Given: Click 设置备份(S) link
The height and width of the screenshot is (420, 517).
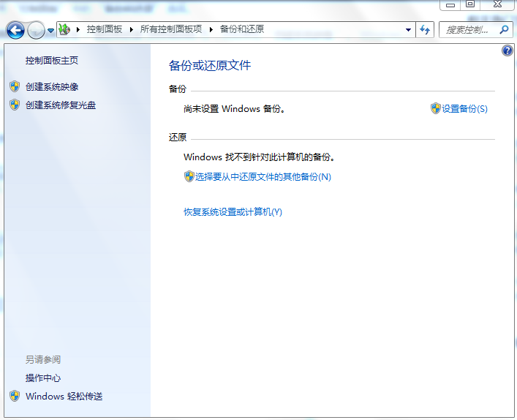Looking at the screenshot, I should 464,109.
